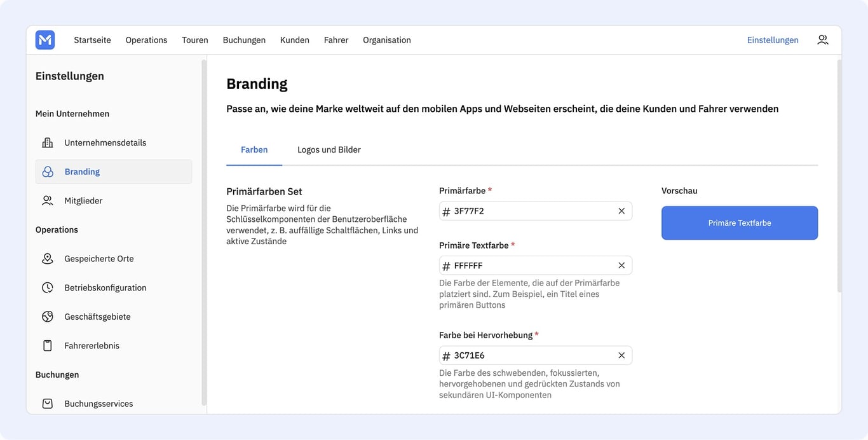Click the Fahrererlebnis clipboard icon

pos(48,345)
